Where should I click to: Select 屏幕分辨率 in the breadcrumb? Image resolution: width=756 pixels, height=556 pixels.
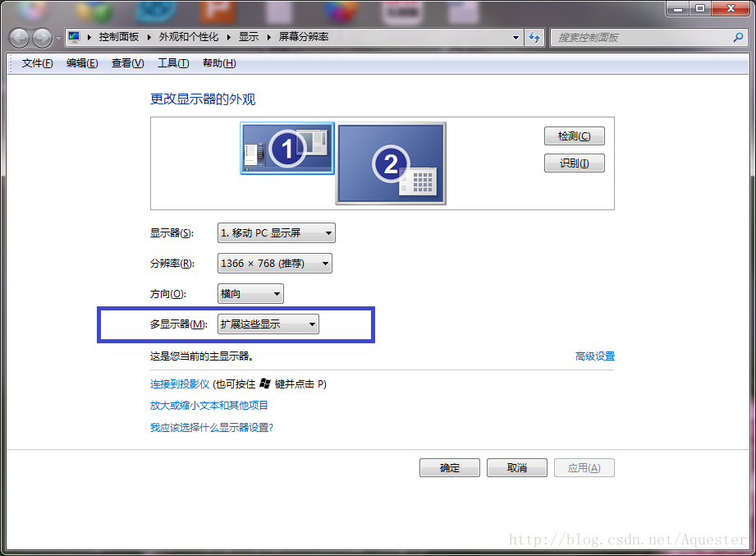click(x=303, y=37)
